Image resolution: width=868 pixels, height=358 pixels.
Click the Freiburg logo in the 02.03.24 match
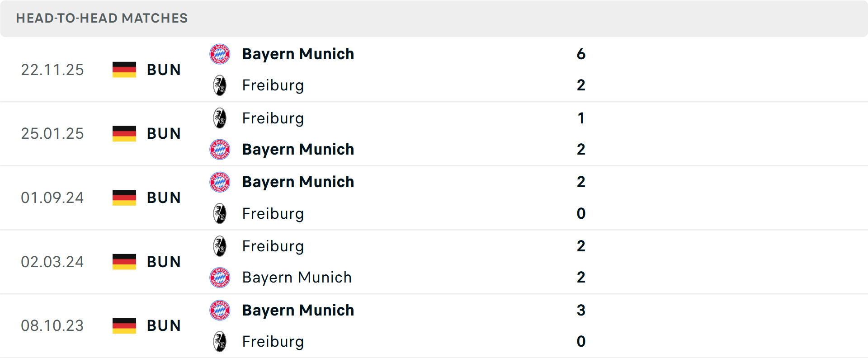pyautogui.click(x=220, y=246)
